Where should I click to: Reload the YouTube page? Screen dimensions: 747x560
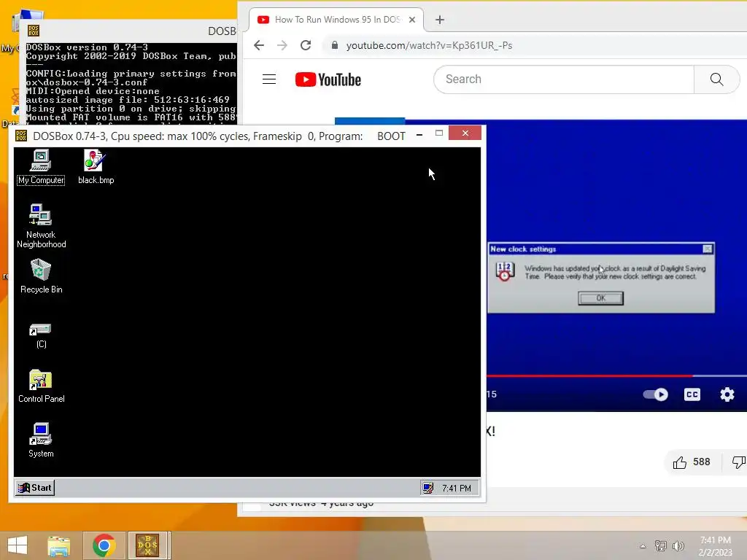[x=306, y=45]
